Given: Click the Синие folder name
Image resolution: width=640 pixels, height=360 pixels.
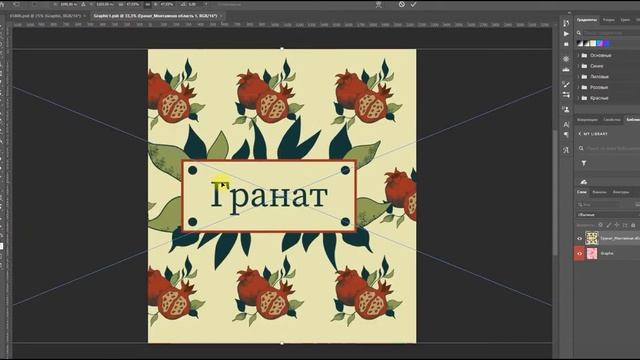Looking at the screenshot, I should 596,66.
